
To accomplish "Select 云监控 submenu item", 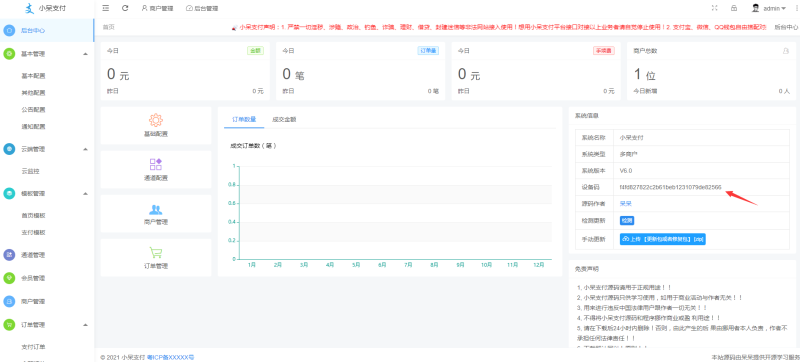I will coord(30,171).
